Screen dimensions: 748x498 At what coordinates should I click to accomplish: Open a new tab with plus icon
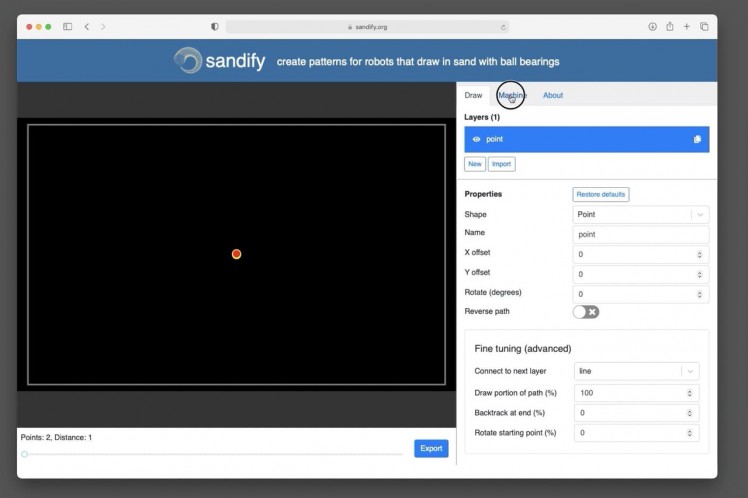tap(686, 26)
